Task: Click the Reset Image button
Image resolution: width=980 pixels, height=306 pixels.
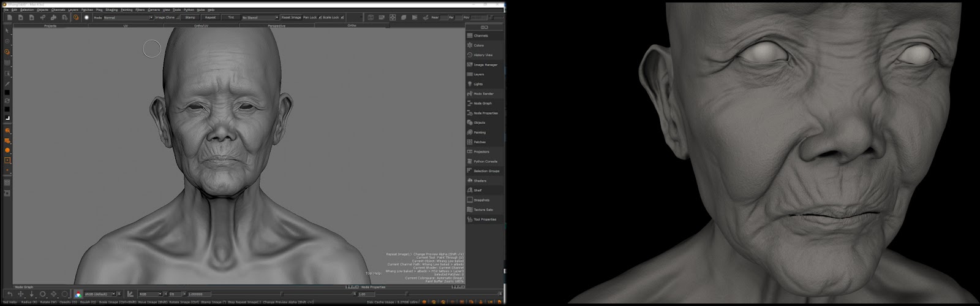Action: pos(291,17)
